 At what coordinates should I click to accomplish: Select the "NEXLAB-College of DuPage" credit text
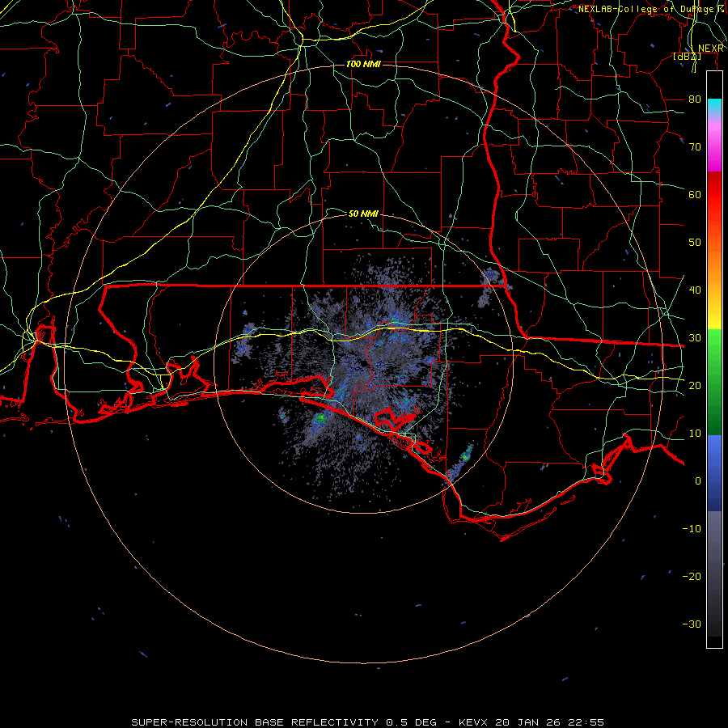click(x=646, y=9)
